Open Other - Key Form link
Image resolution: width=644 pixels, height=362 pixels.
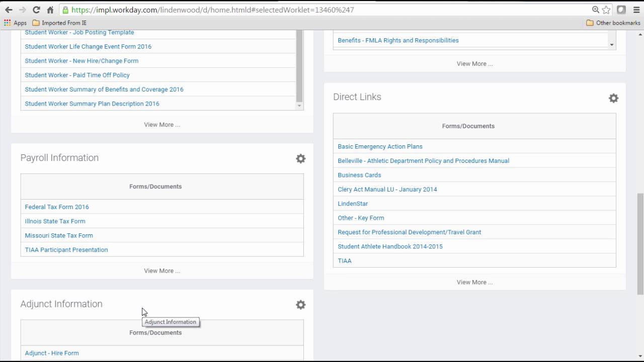(361, 218)
